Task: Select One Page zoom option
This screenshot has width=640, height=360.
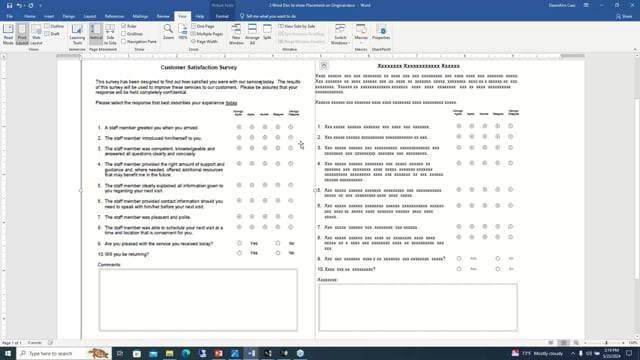Action: coord(203,26)
